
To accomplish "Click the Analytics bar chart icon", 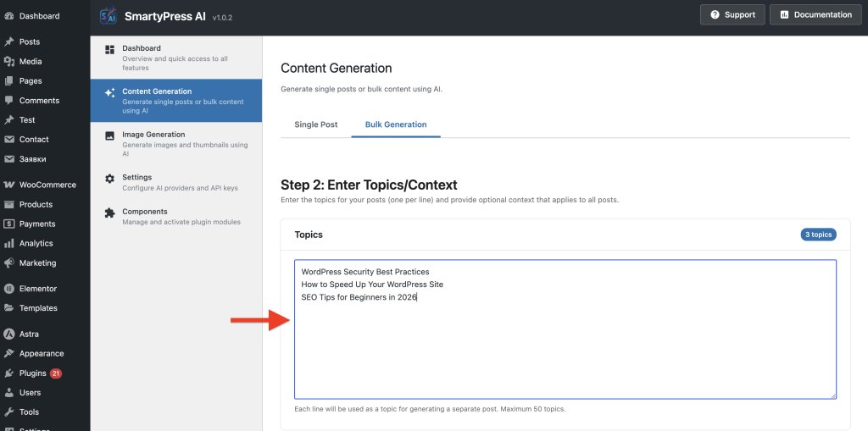I will coord(8,243).
